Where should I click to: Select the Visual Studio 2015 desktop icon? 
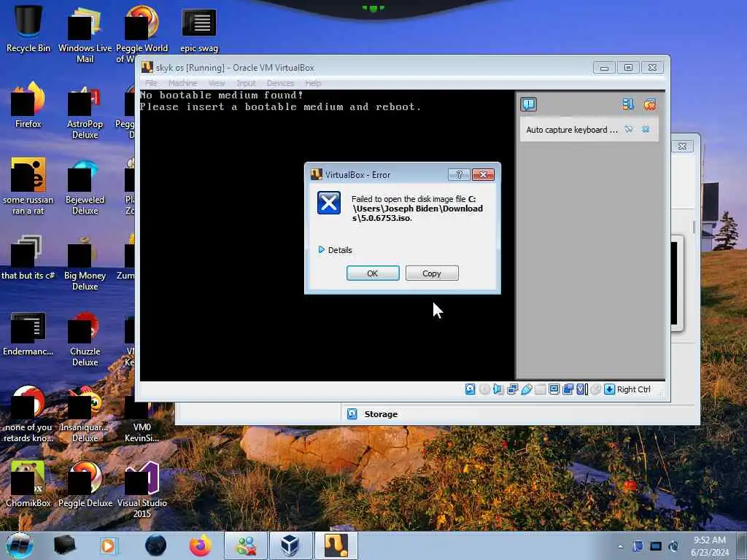point(142,489)
